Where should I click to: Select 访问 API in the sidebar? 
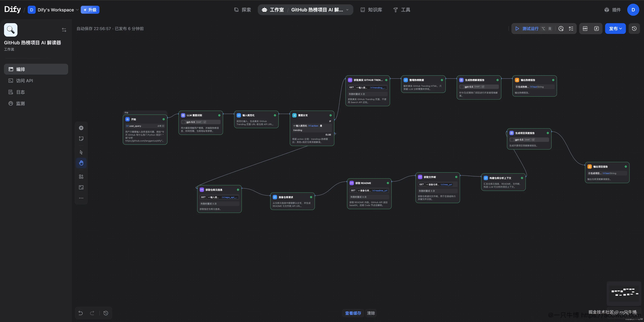pyautogui.click(x=36, y=81)
